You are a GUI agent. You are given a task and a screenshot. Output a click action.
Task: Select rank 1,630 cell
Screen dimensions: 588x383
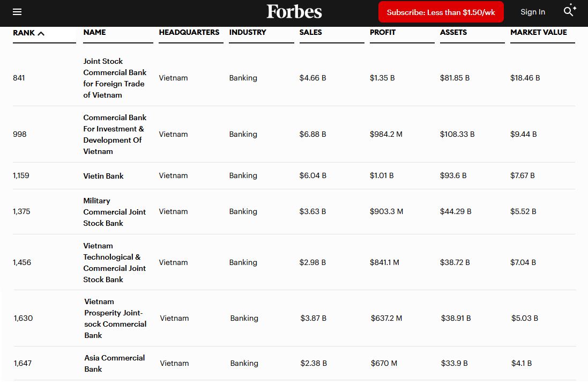pos(23,319)
